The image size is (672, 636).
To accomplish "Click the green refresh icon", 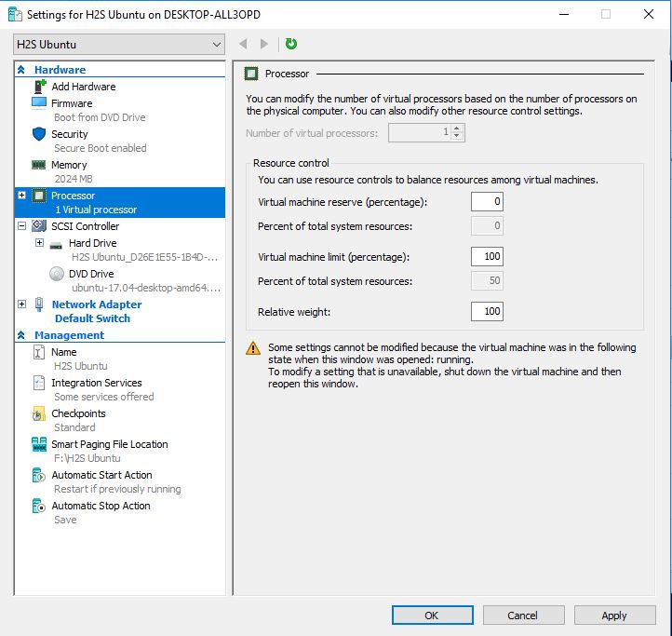I will (291, 44).
